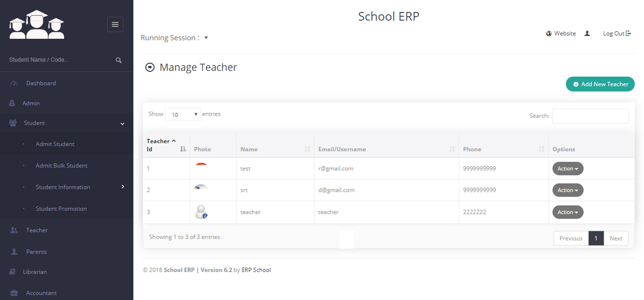The width and height of the screenshot is (644, 300).
Task: Click the hamburger menu sidebar toggle
Action: (x=115, y=24)
